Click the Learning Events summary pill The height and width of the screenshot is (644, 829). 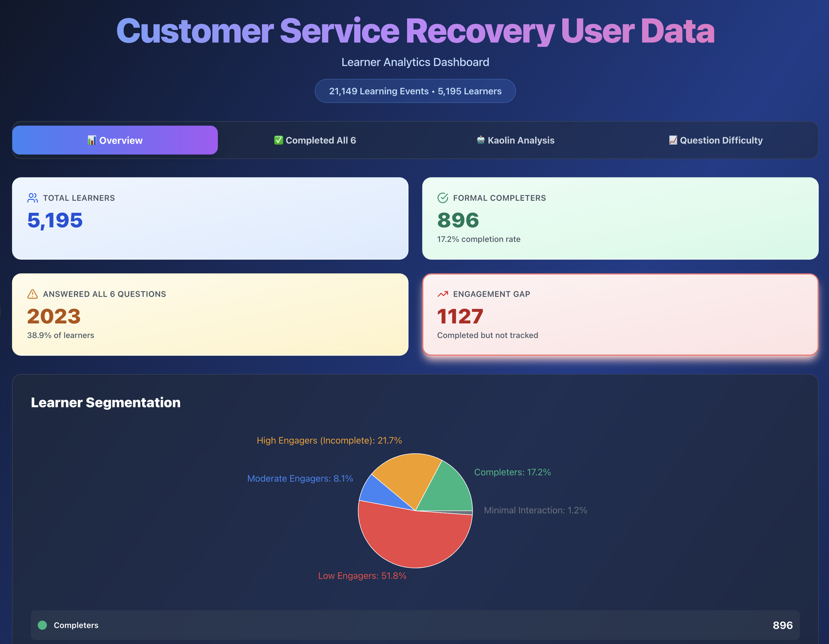coord(415,91)
